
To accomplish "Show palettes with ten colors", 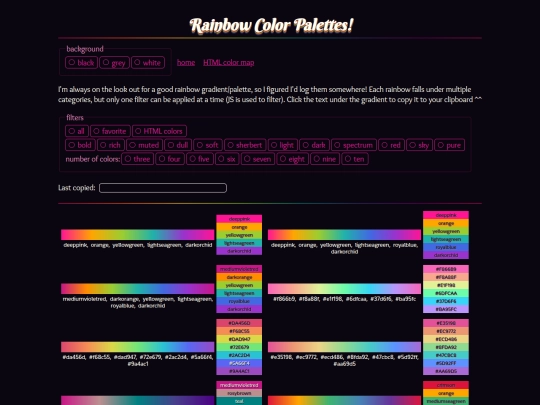I will coord(355,159).
